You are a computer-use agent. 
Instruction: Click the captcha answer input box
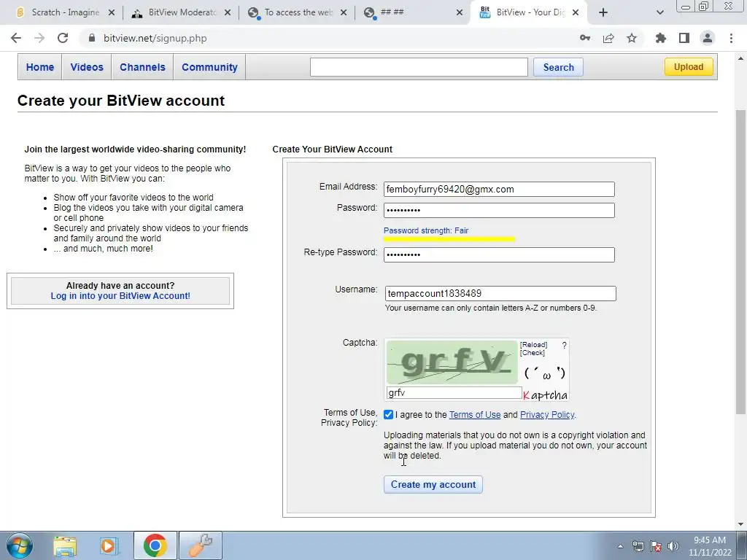coord(454,393)
